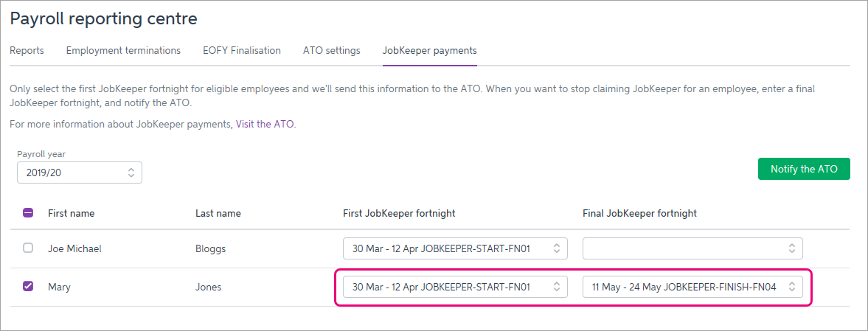Click the Last name column header
Viewport: 868px width, 331px height.
[x=218, y=213]
